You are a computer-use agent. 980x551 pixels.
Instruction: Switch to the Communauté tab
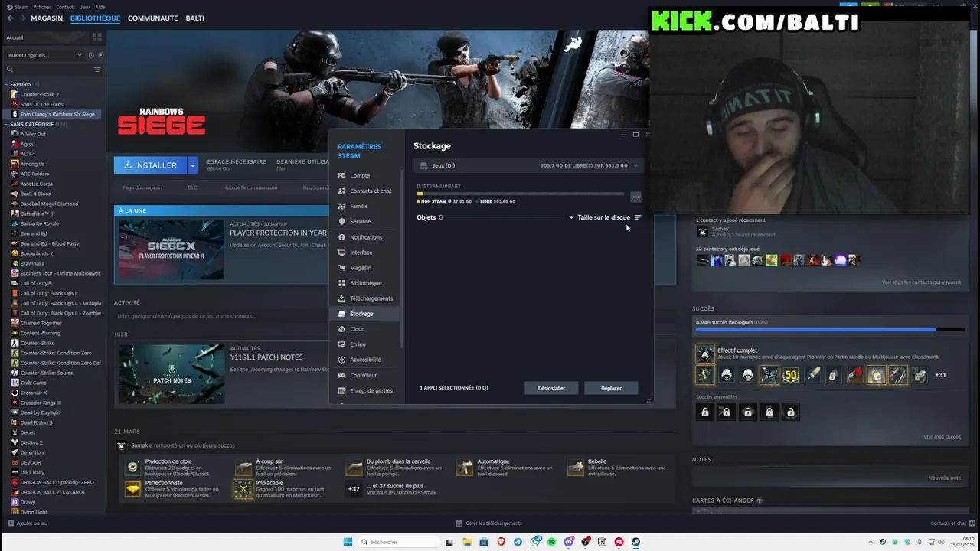coord(153,18)
